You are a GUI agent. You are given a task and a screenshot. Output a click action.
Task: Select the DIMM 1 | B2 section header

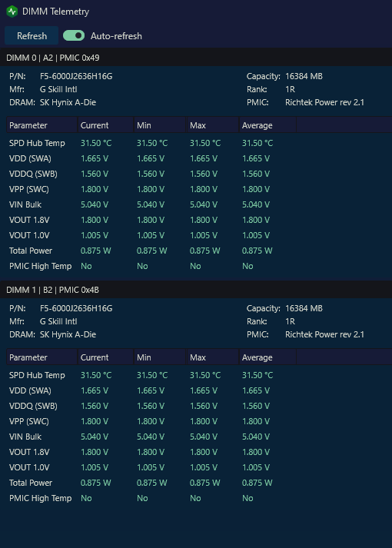tap(196, 290)
